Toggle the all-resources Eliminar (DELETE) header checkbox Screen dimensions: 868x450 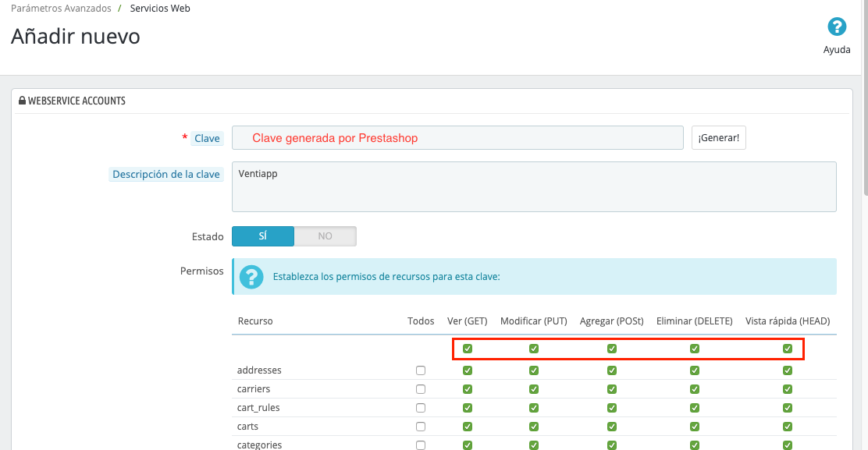click(694, 349)
